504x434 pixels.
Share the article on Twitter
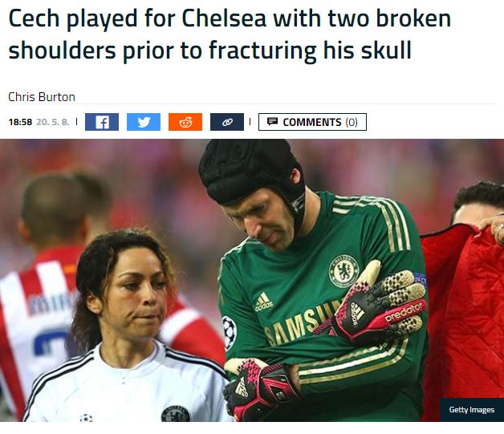(144, 122)
